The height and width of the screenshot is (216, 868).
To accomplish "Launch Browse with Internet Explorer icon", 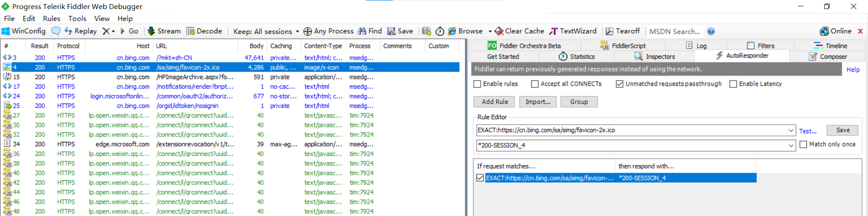I will (452, 31).
